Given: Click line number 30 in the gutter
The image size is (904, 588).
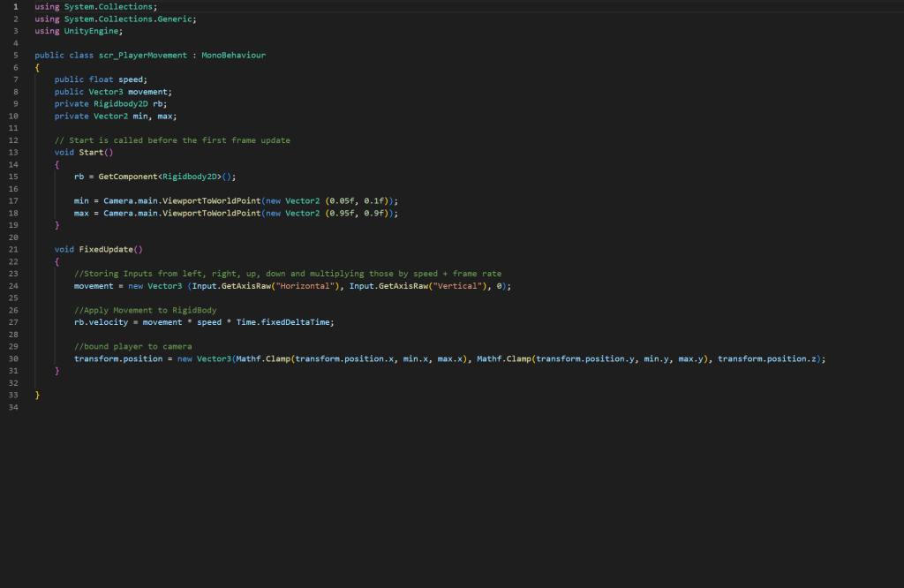Looking at the screenshot, I should click(x=15, y=358).
